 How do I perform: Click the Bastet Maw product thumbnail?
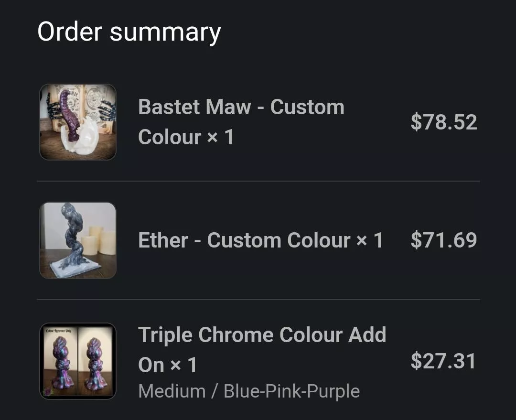point(78,122)
